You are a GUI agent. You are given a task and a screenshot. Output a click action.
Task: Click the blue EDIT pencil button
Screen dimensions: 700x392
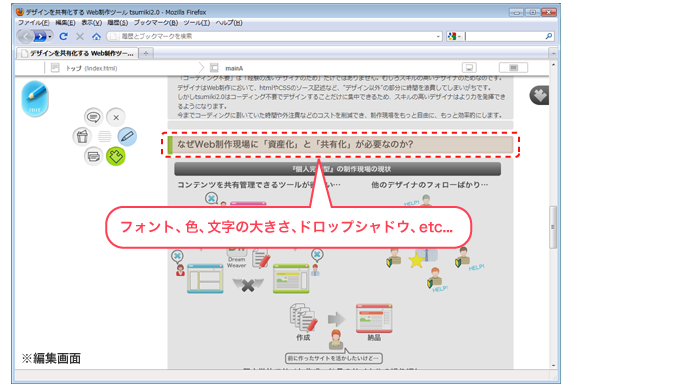pos(35,99)
